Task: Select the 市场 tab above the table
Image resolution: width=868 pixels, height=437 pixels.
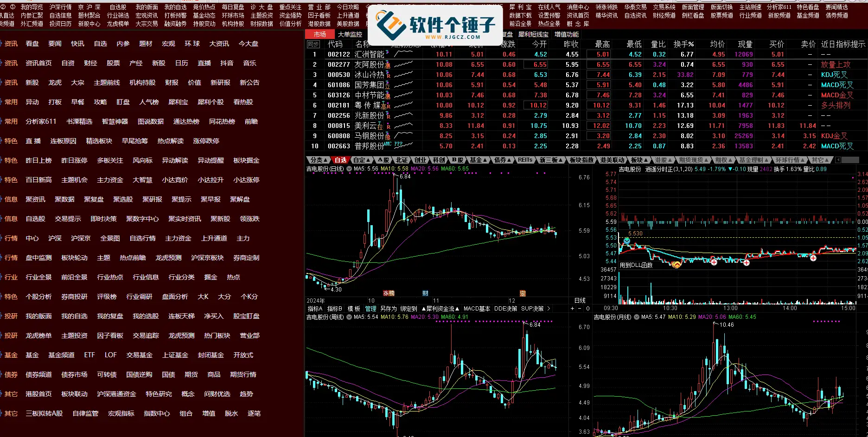Action: (x=319, y=34)
